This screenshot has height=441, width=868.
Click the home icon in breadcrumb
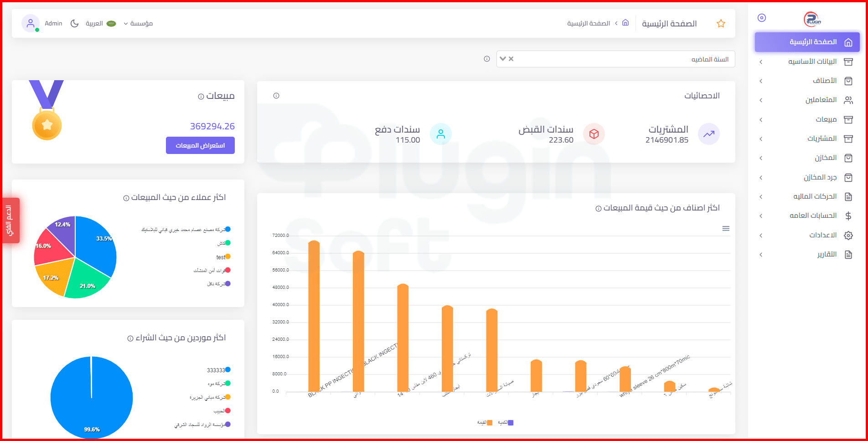pos(625,23)
